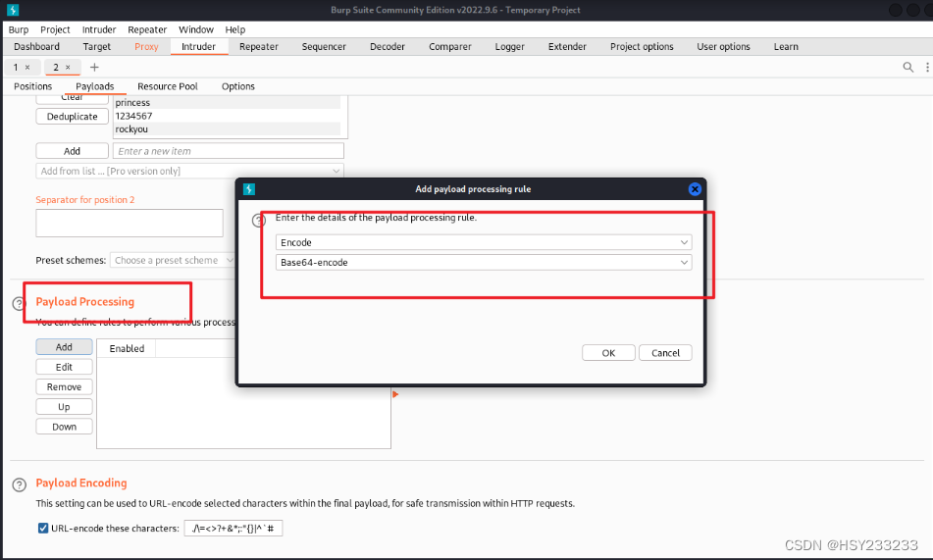Screen dimensions: 933x560
Task: Open the Window menu
Action: pos(196,29)
